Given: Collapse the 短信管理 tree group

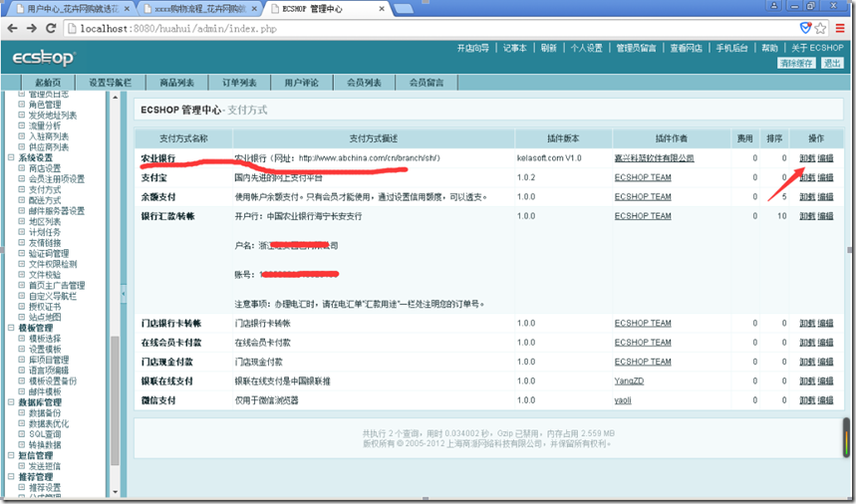Looking at the screenshot, I should click(x=11, y=455).
